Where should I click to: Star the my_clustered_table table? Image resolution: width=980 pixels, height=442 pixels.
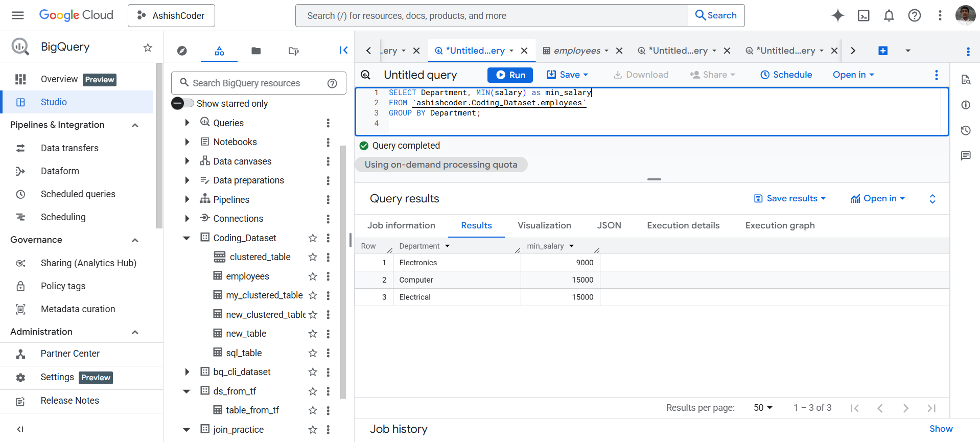313,295
